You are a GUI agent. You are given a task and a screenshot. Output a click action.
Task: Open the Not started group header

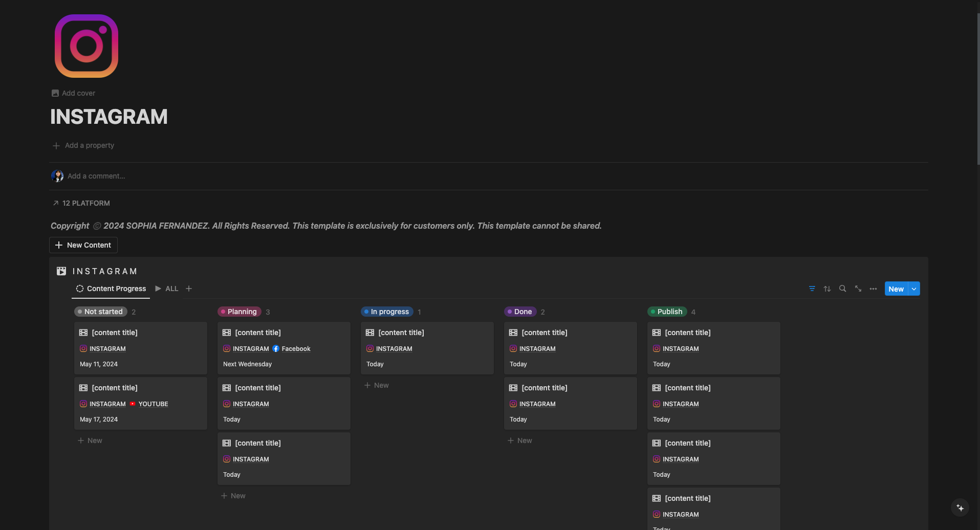tap(101, 312)
